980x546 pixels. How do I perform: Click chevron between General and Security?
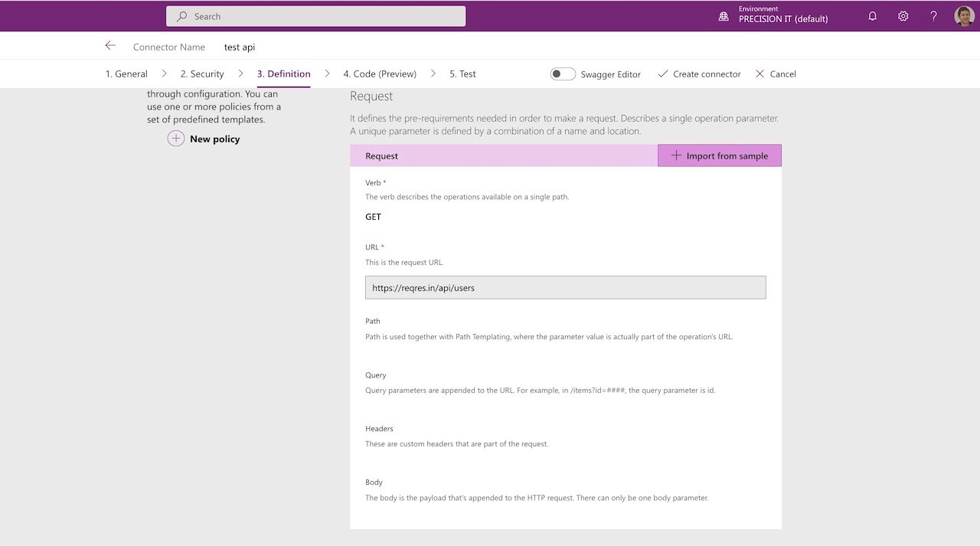point(164,74)
